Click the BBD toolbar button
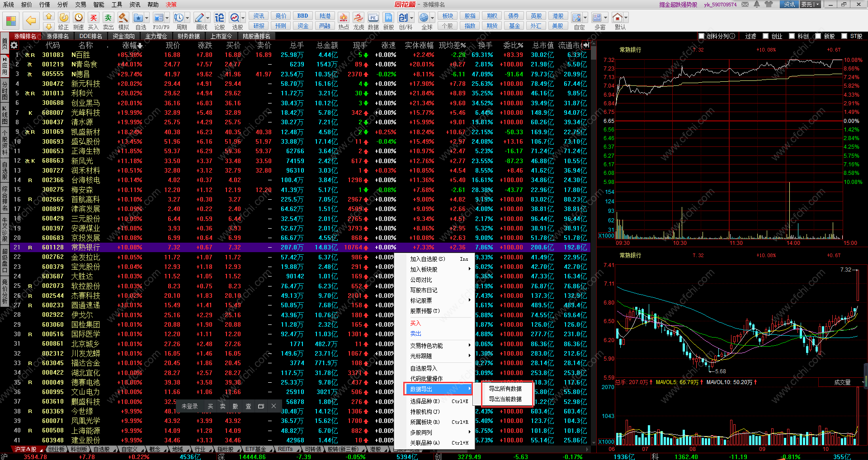The height and width of the screenshot is (460, 868). pyautogui.click(x=303, y=16)
